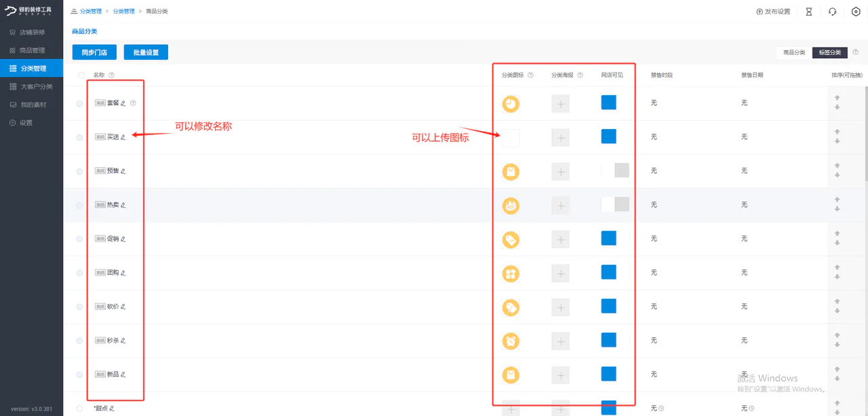The width and height of the screenshot is (868, 416).
Task: Click the edit pencil next to 热卖
Action: pyautogui.click(x=123, y=205)
